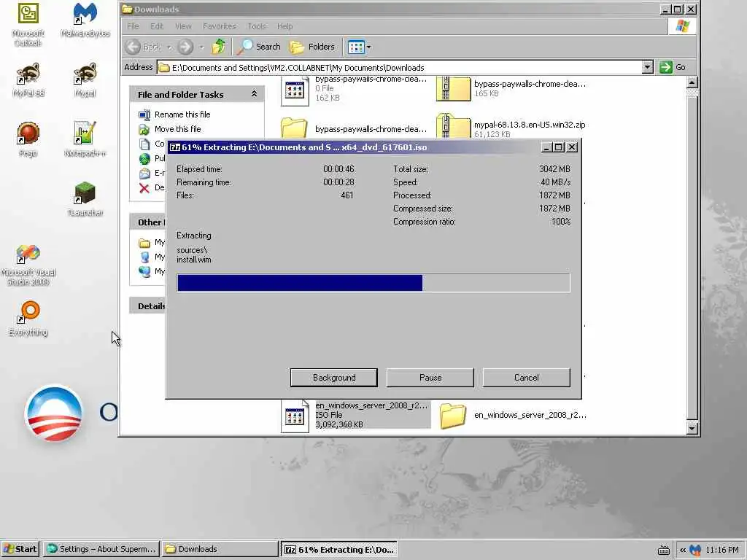Open the Tools menu

coord(257,26)
